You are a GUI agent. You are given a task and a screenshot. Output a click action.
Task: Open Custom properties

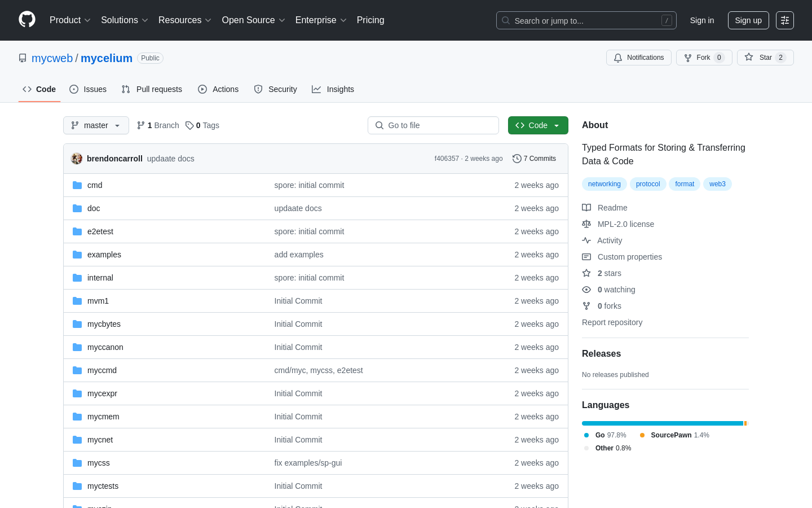point(622,257)
